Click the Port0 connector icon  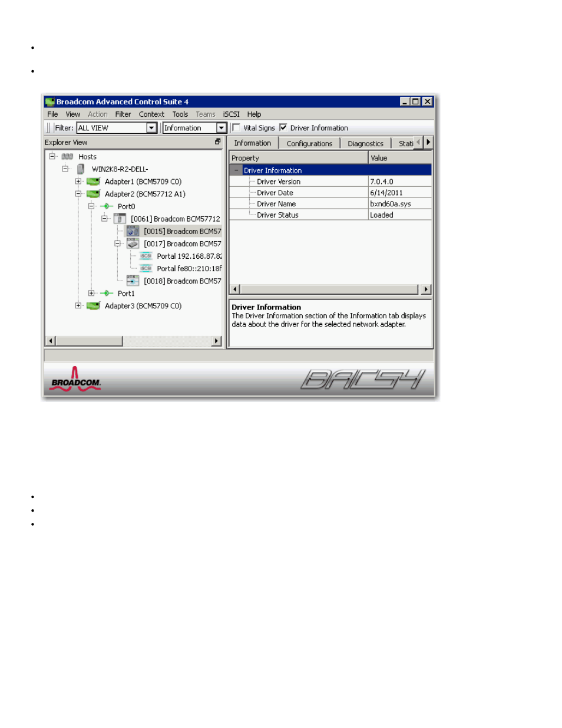coord(107,206)
